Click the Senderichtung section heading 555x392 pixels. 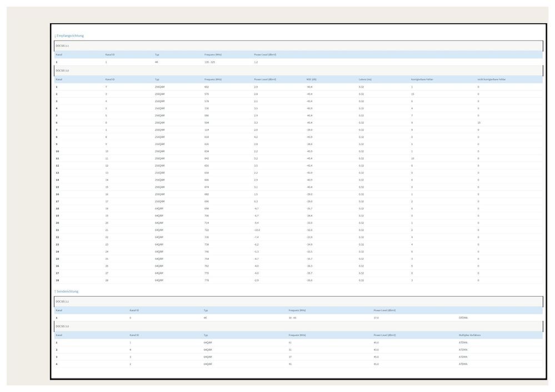(67, 292)
